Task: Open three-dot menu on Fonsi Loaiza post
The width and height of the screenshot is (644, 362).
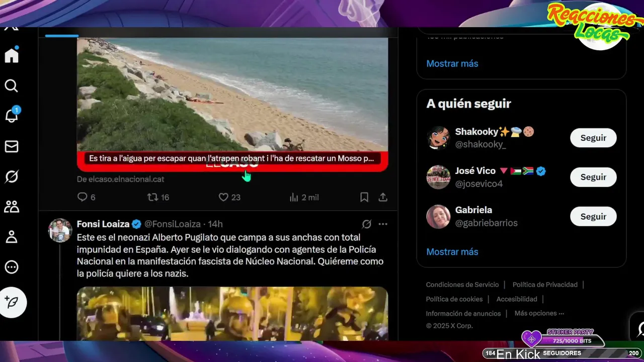Action: (383, 224)
